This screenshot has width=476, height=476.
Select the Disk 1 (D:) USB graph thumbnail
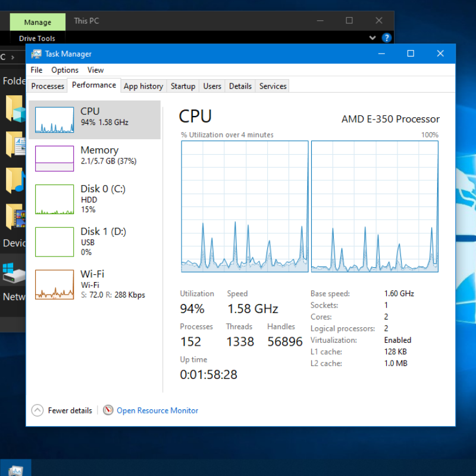[54, 242]
